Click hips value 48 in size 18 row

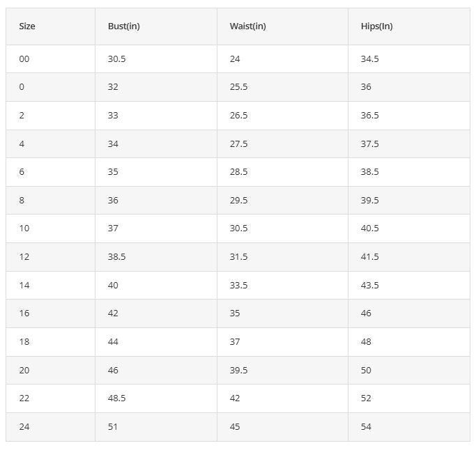pyautogui.click(x=366, y=341)
